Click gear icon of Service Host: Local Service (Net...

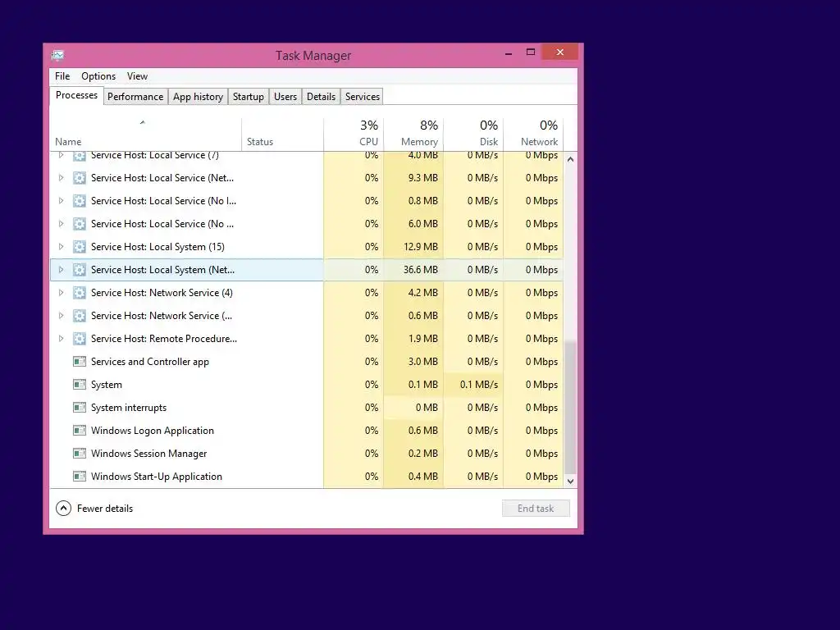80,178
